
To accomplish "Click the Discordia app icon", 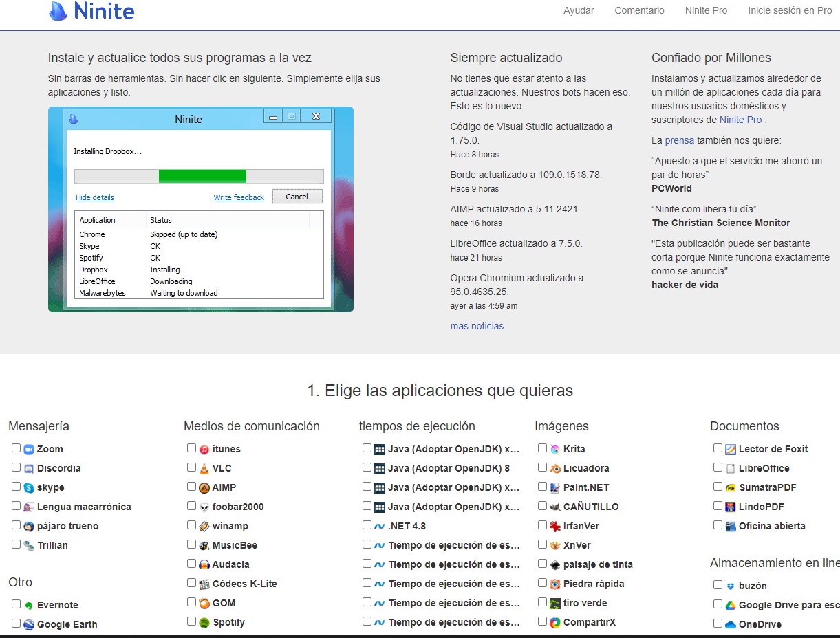I will 29,468.
